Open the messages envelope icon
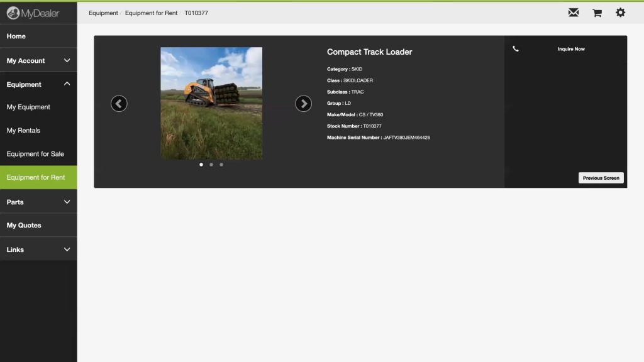This screenshot has width=644, height=362. click(574, 13)
